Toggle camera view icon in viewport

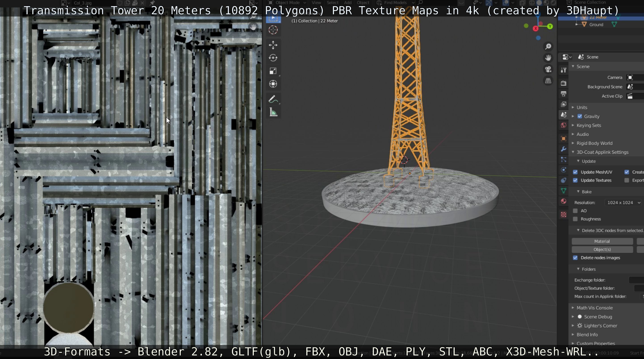pos(548,69)
